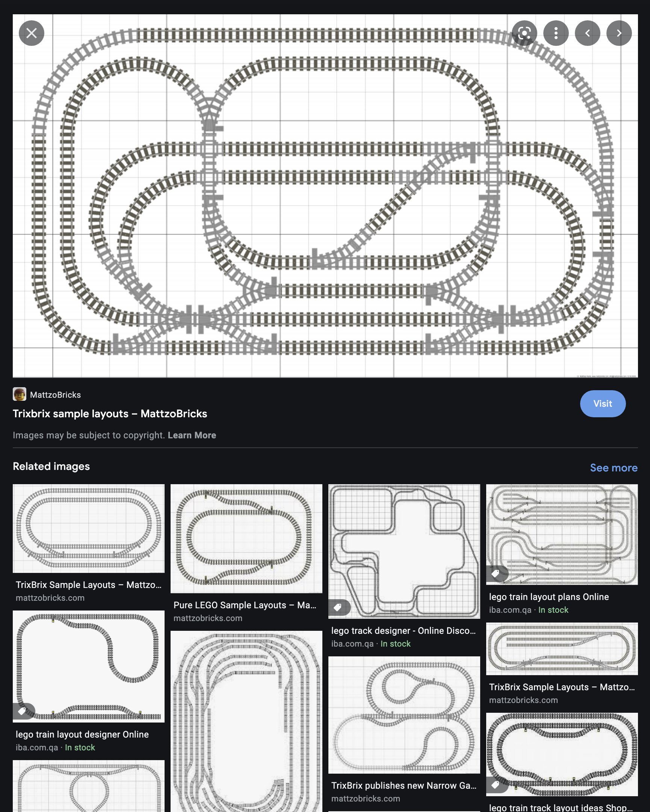This screenshot has height=812, width=650.
Task: Go to previous image arrow
Action: click(588, 33)
